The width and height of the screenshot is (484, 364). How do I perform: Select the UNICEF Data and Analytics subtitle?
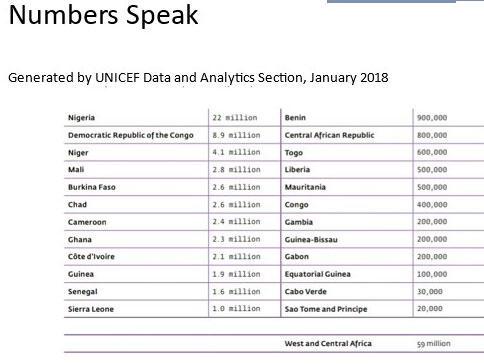[198, 78]
